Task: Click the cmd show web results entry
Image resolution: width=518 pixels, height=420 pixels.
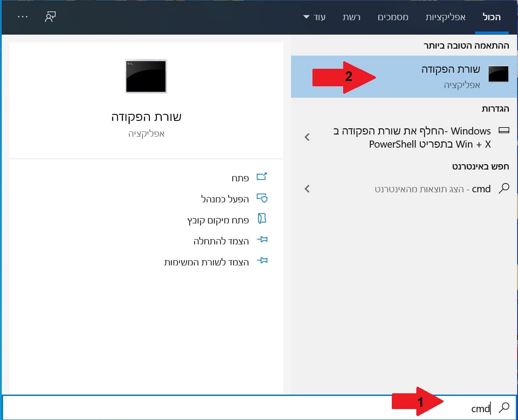Action: [432, 189]
